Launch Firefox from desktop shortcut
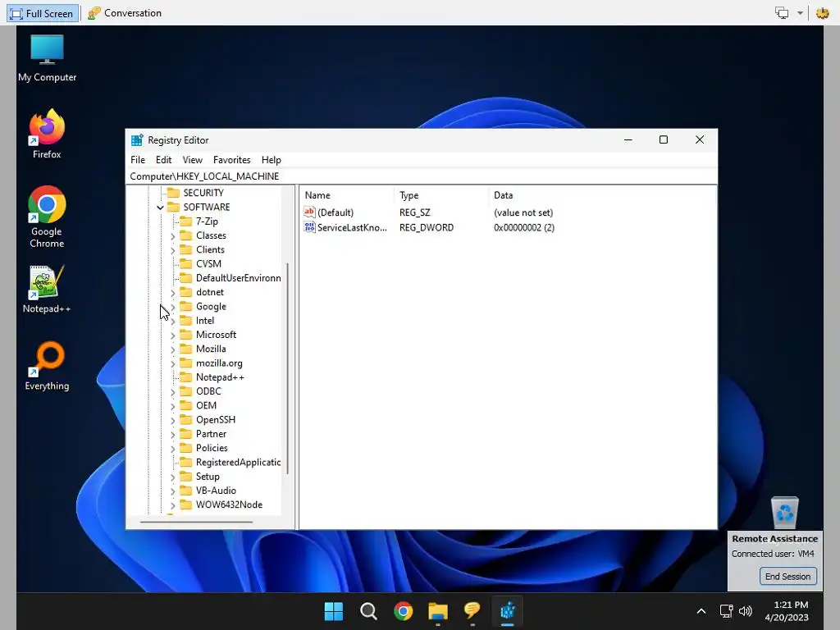 click(x=47, y=134)
